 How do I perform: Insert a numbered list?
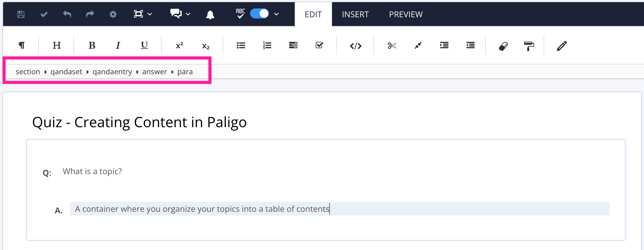click(x=267, y=45)
